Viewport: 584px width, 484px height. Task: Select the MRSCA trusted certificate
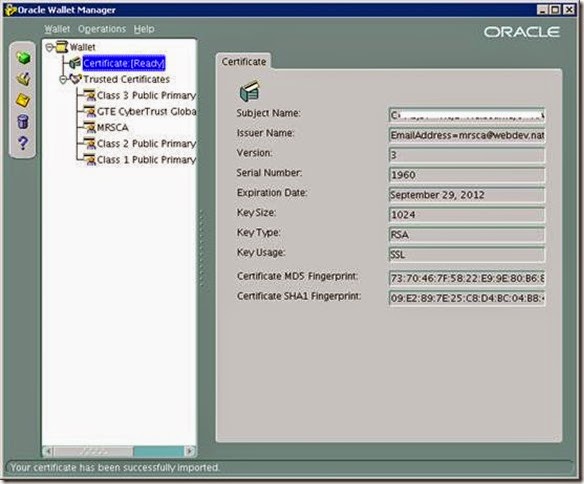click(x=112, y=127)
